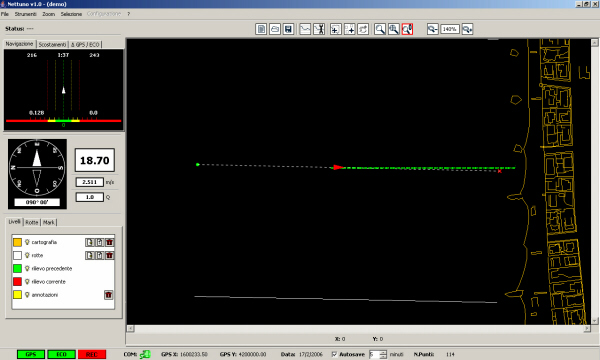Click the magnifier zoom tool icon

[x=380, y=29]
